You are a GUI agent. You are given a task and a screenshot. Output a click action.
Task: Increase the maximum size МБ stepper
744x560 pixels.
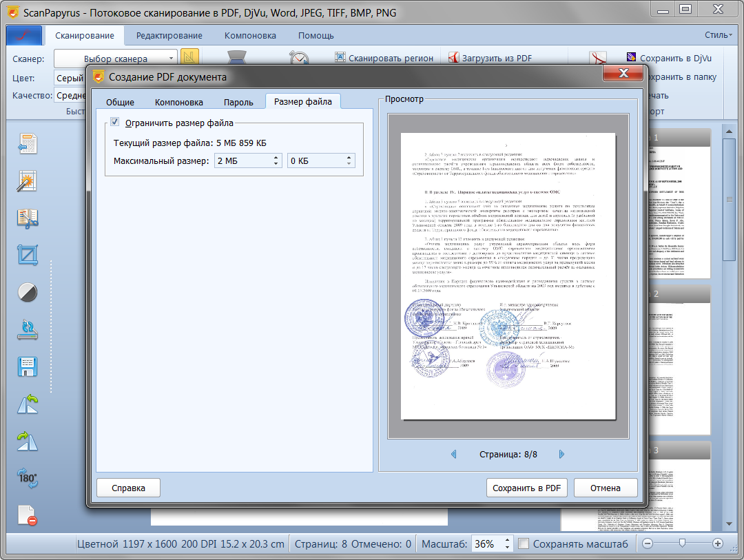coord(276,157)
